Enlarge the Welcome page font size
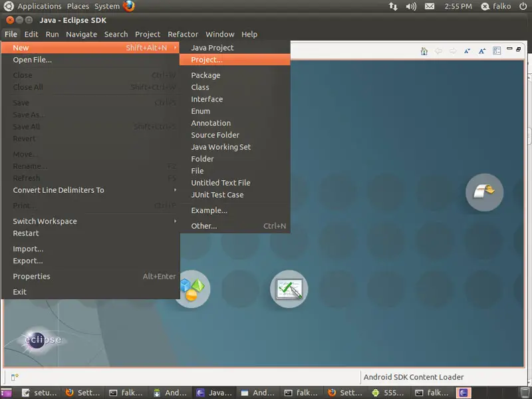The width and height of the screenshot is (532, 399). [482, 51]
